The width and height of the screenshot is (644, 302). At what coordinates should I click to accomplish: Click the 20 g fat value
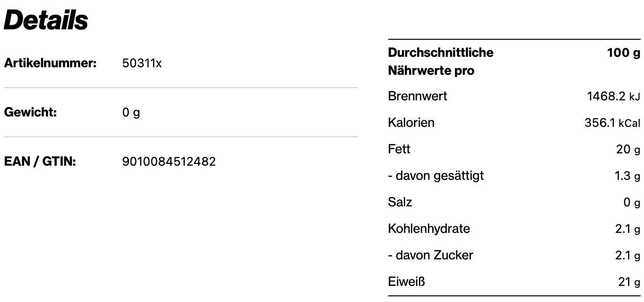[x=628, y=150]
